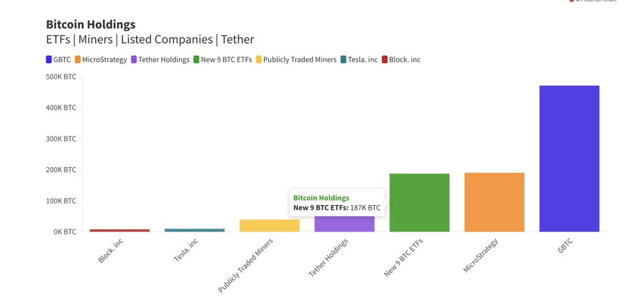Toggle the New 9 BTC ETFs legend entry
This screenshot has width=644, height=301.
pos(223,59)
